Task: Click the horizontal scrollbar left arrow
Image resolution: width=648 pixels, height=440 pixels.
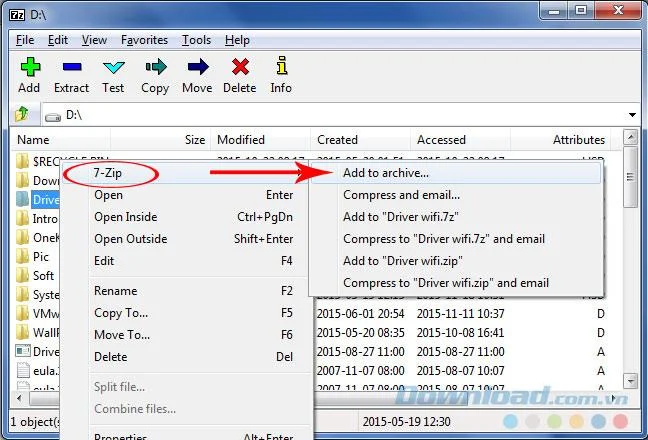Action: click(x=19, y=399)
